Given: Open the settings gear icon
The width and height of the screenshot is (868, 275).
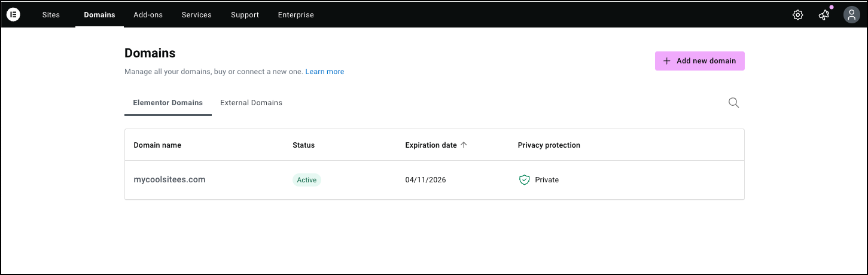Looking at the screenshot, I should pos(797,15).
